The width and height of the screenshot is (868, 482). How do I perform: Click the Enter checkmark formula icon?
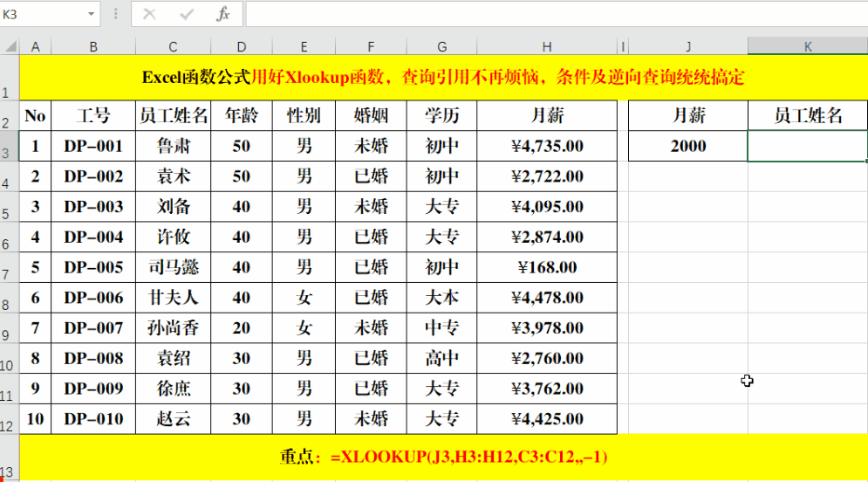[187, 14]
